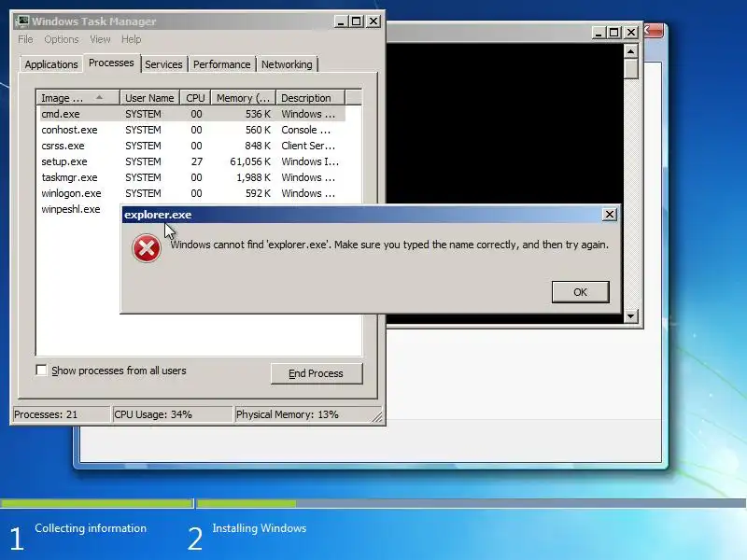Screen dimensions: 747x560
Task: Close the explorer.exe error dialog
Action: [x=610, y=215]
